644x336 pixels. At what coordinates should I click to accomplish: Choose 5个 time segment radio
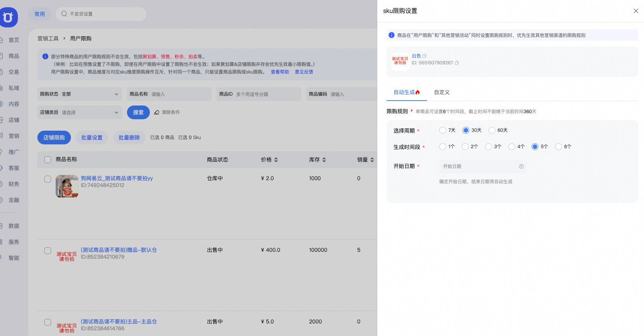535,147
